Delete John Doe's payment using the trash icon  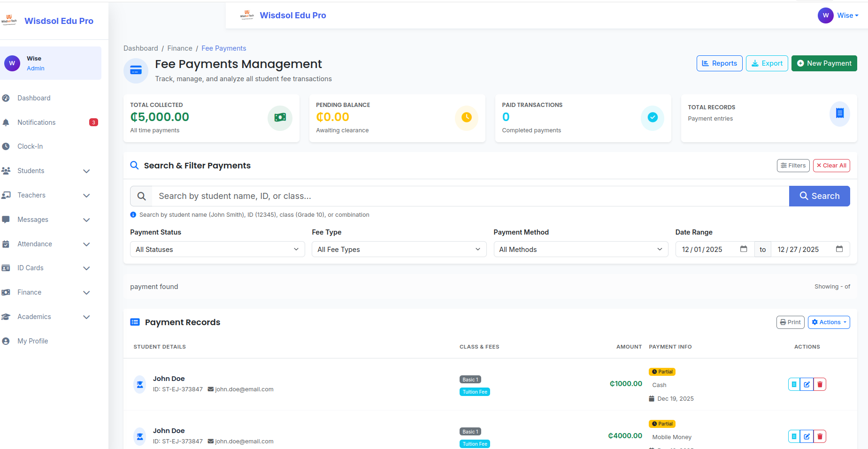pyautogui.click(x=820, y=384)
